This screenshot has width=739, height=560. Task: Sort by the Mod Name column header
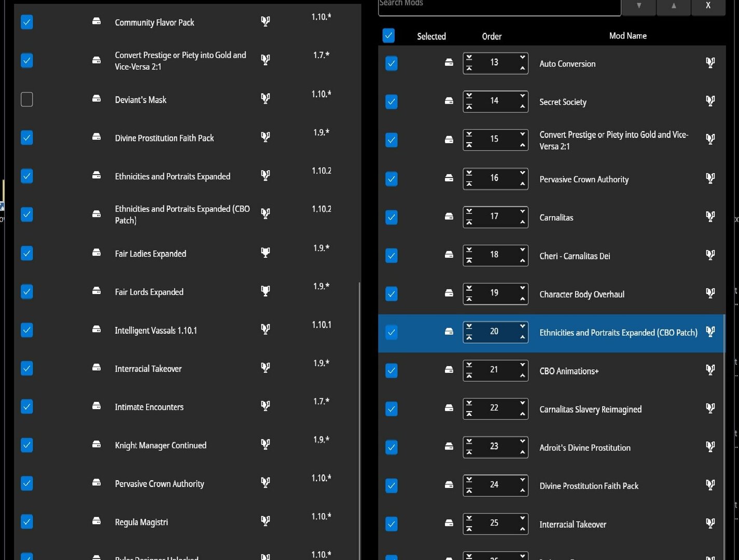point(628,36)
